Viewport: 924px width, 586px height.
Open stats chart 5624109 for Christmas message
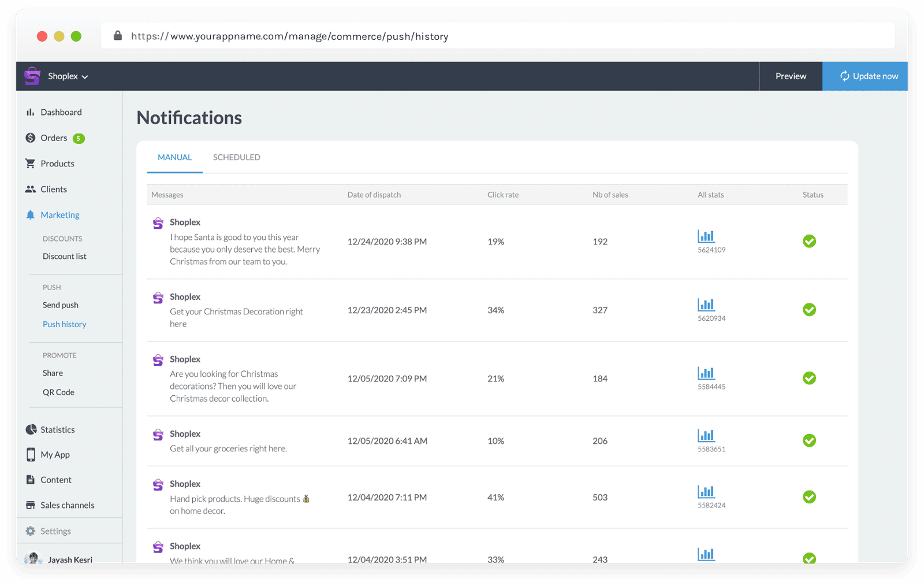[x=706, y=236]
